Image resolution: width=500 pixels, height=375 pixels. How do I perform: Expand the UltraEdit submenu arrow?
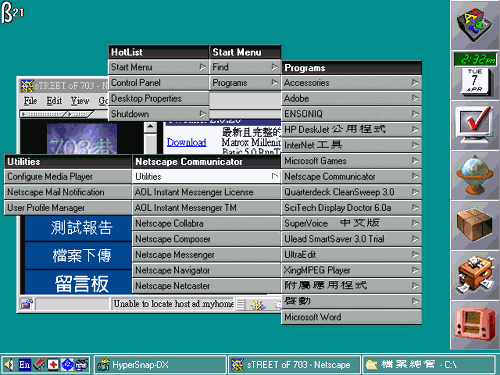coord(415,255)
